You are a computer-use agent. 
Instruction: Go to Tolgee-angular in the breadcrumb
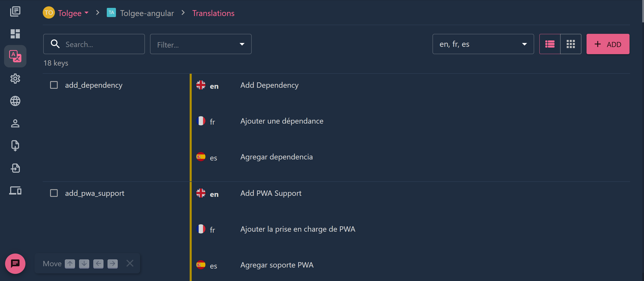coord(147,13)
